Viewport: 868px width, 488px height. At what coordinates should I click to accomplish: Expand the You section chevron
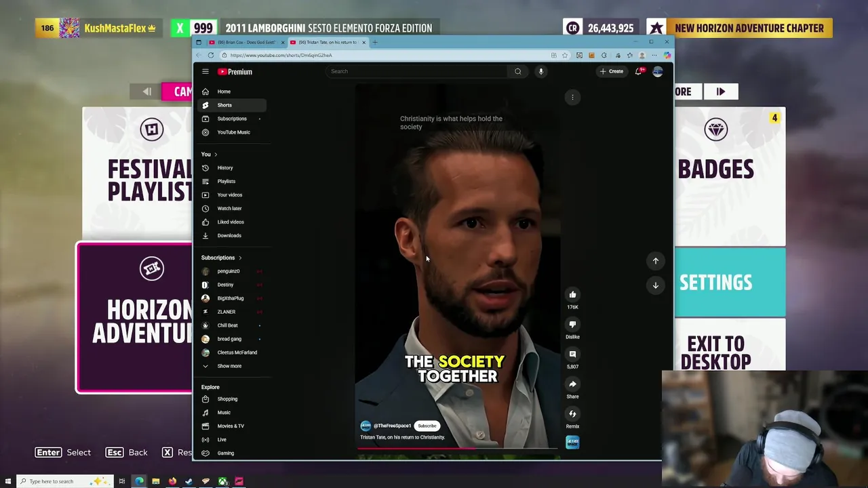(216, 155)
